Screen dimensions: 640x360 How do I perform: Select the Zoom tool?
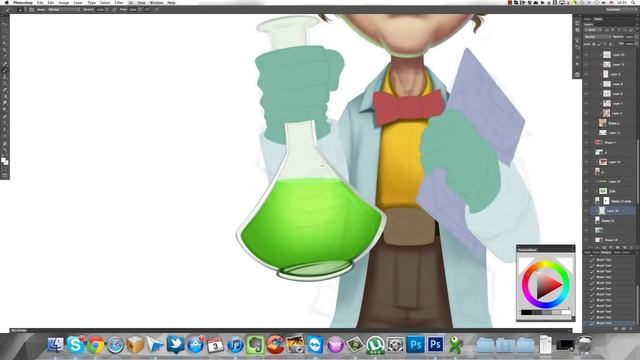pos(5,150)
